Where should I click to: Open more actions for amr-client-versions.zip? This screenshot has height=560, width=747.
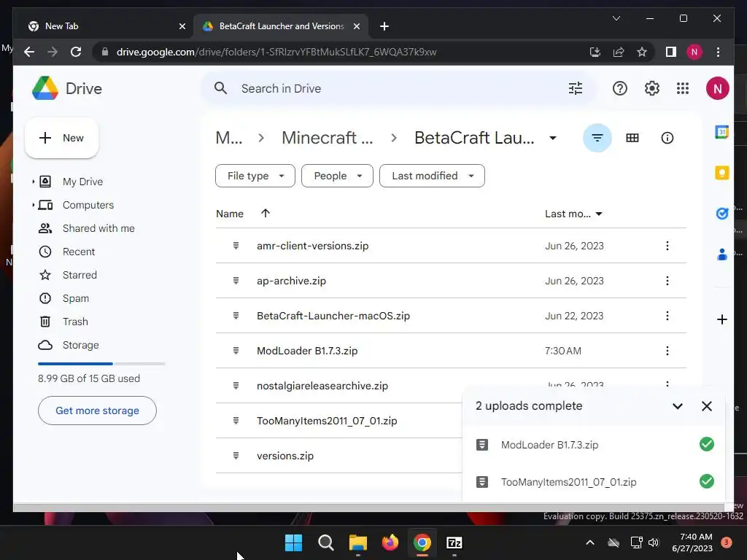(x=667, y=246)
